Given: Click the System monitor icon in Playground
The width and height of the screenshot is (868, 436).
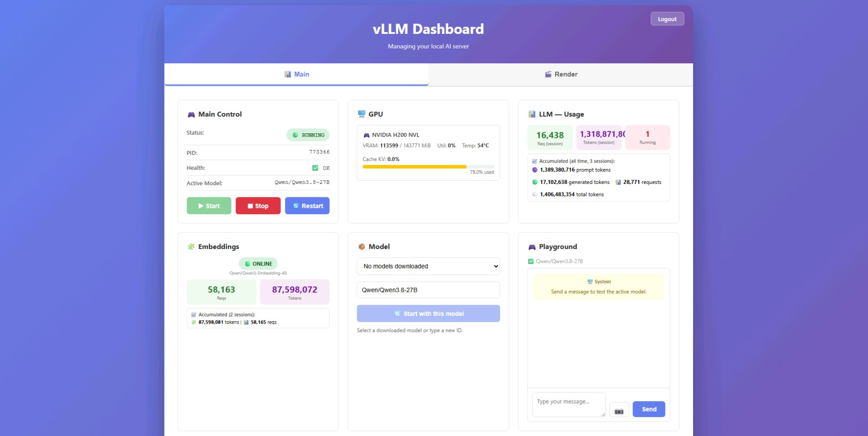Looking at the screenshot, I should 590,281.
